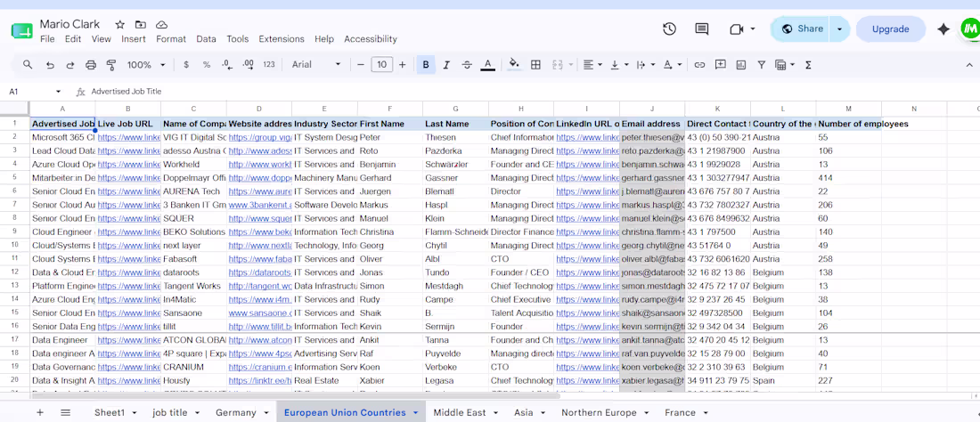The width and height of the screenshot is (980, 422).
Task: Collapse the toolbar with chevron
Action: click(x=969, y=64)
